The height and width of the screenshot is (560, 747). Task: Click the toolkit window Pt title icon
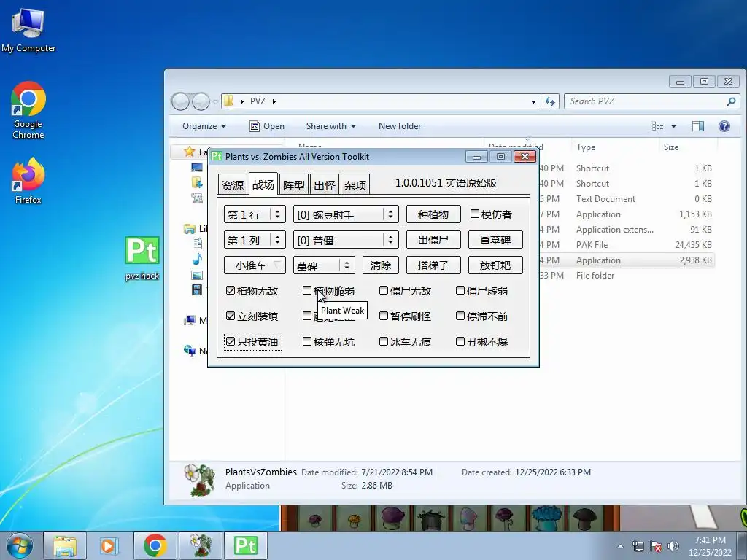pos(217,156)
